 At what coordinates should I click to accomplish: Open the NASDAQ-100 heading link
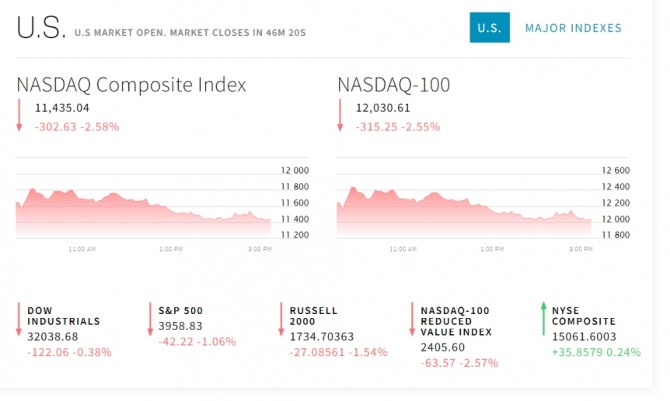click(394, 85)
